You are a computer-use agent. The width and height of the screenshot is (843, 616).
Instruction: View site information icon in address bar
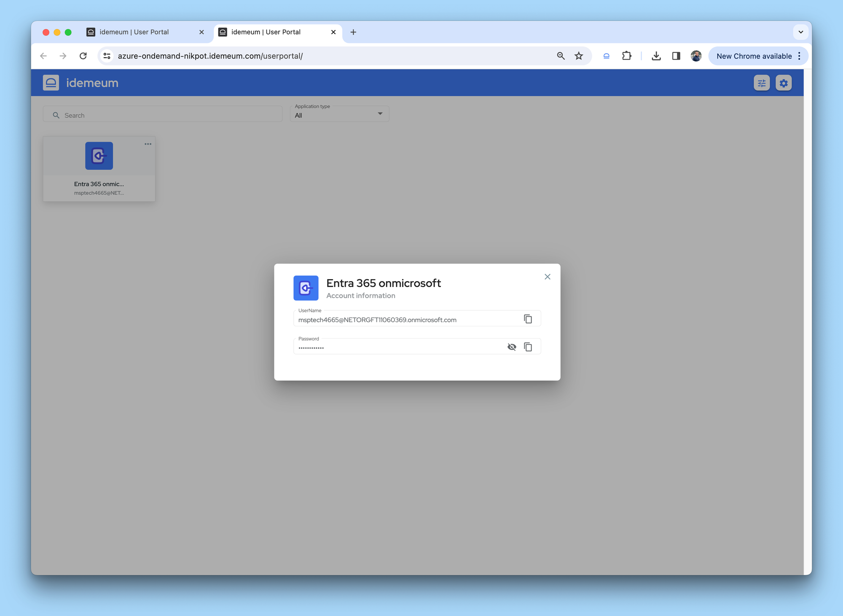coord(107,56)
